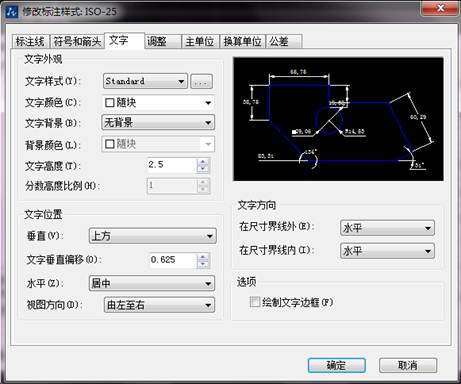Decrease 分数高度比例 with the down arrow
The width and height of the screenshot is (461, 384).
point(203,189)
